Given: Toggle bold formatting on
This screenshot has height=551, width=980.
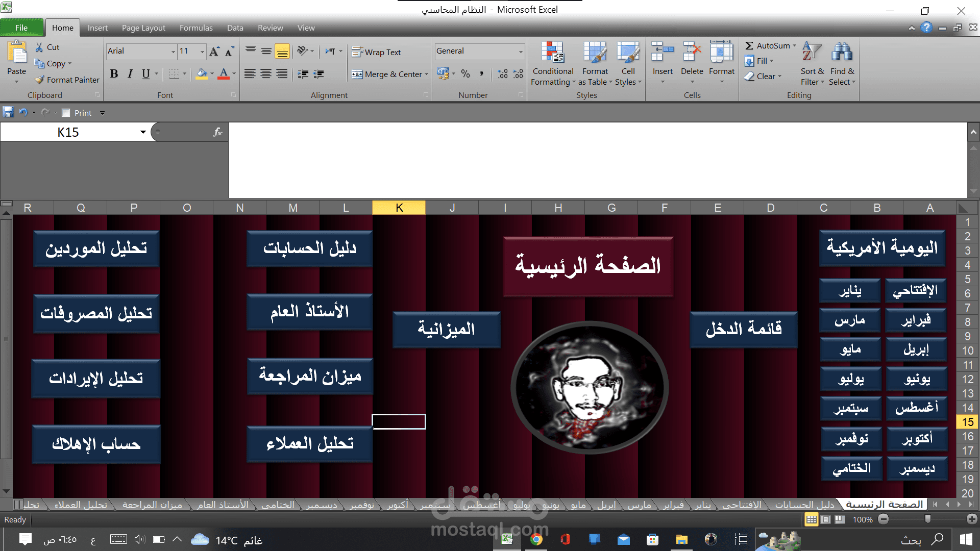Looking at the screenshot, I should click(114, 74).
